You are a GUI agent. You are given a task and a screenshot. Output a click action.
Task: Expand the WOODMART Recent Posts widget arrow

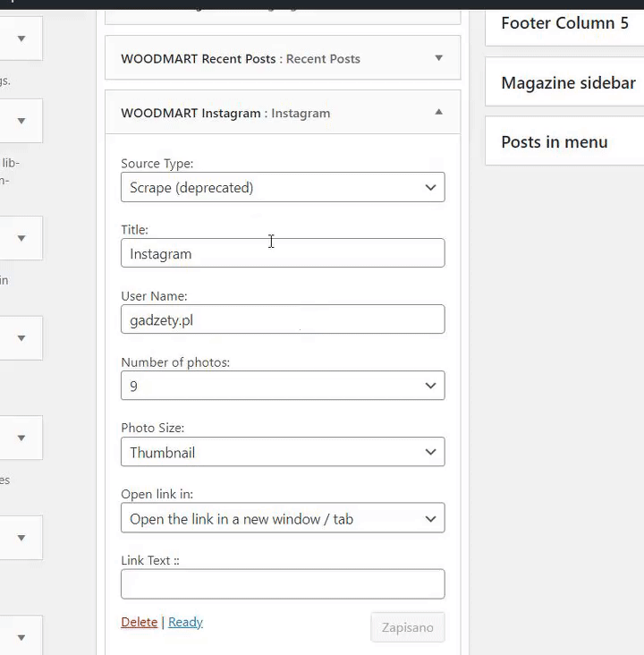[438, 58]
